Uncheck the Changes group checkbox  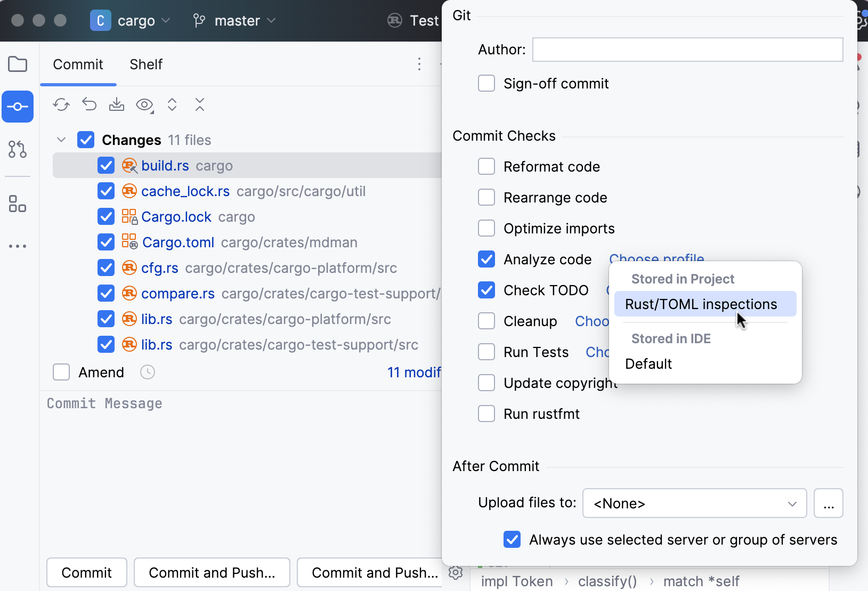(x=86, y=140)
